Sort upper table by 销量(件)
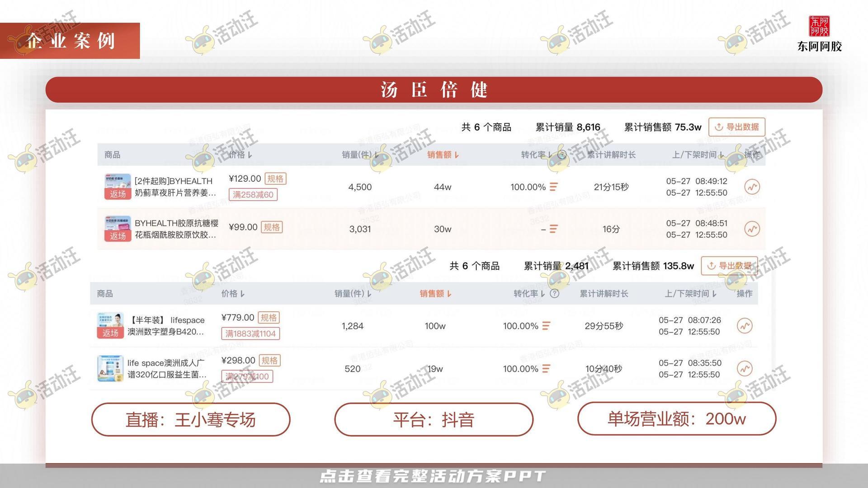 coord(360,155)
